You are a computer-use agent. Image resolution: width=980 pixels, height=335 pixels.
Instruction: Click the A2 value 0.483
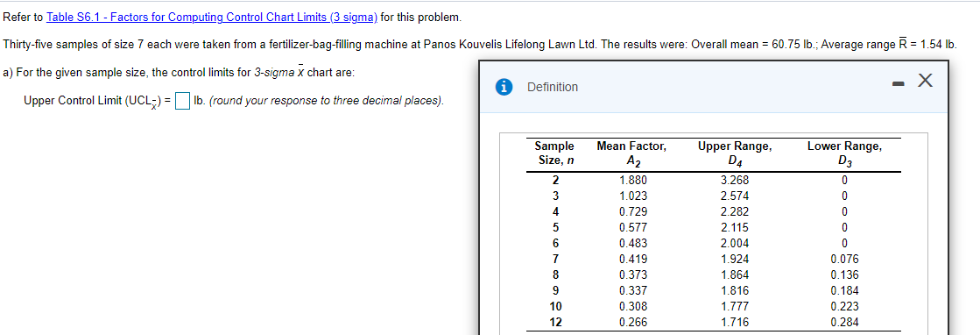tap(632, 244)
